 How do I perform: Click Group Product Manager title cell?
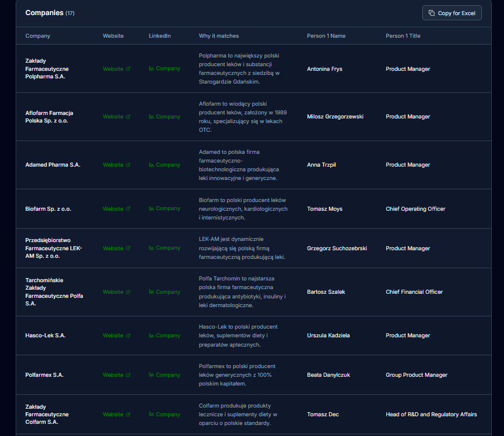tap(416, 375)
